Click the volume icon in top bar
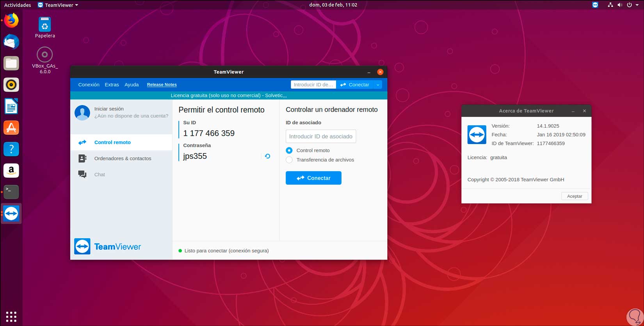This screenshot has width=644, height=326. tap(620, 5)
